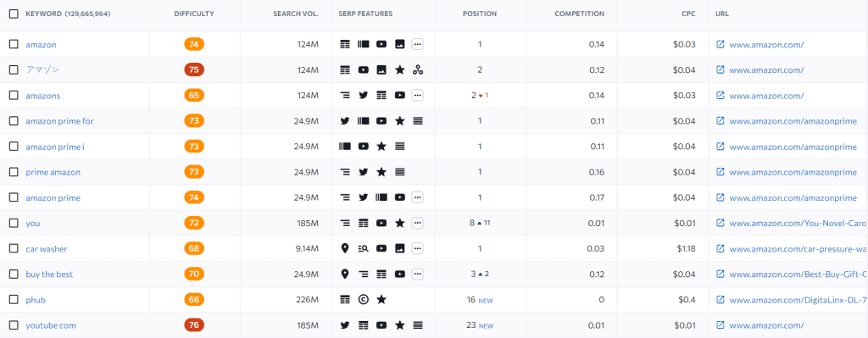Click the Twitter icon in amazons row
Image resolution: width=868 pixels, height=338 pixels.
pyautogui.click(x=363, y=96)
